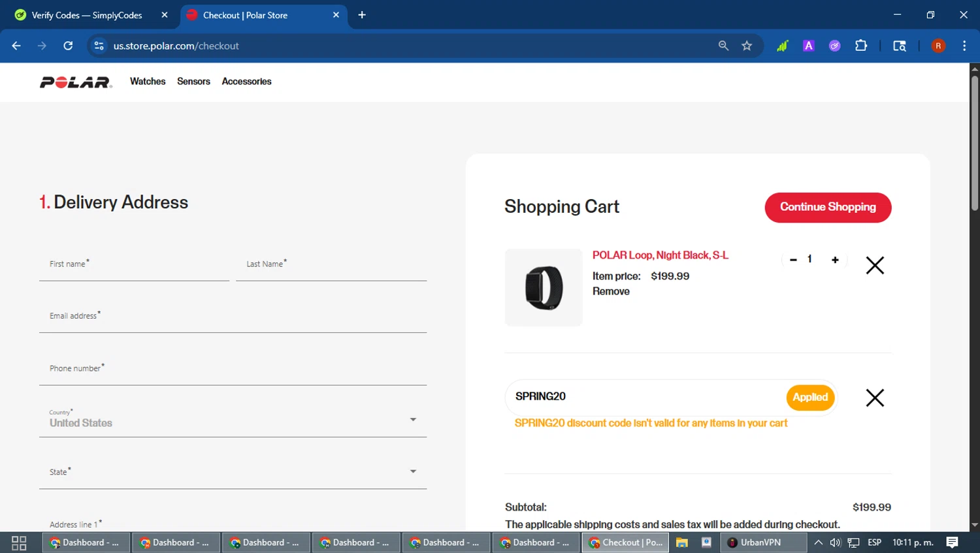This screenshot has width=980, height=553.
Task: Click the taskbar clock 10:11 p. m.
Action: point(913,543)
